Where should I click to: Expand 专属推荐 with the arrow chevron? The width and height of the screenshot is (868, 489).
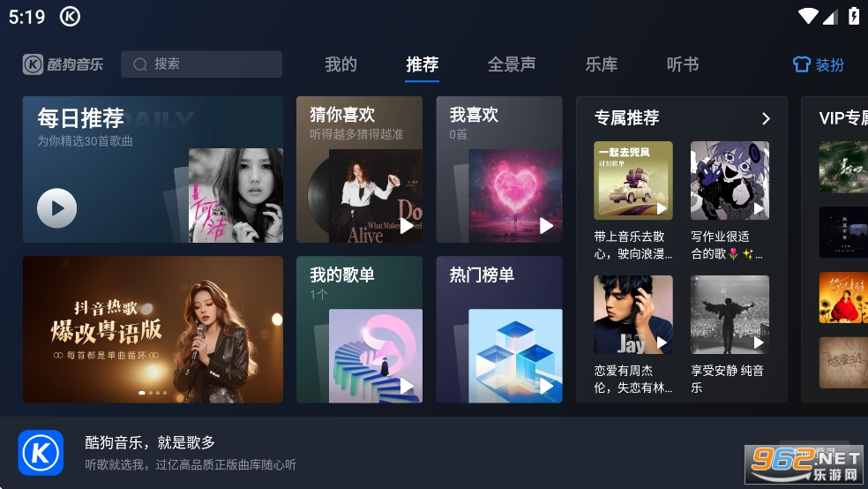(767, 118)
